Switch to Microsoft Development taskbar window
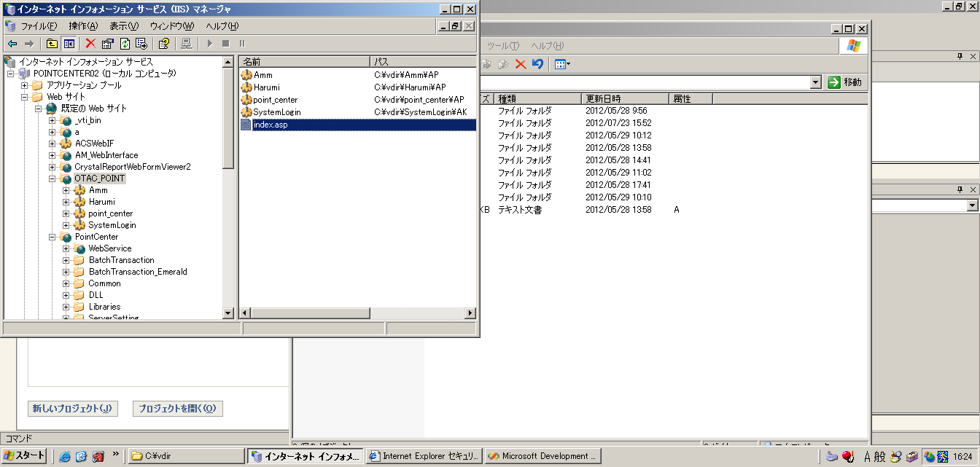This screenshot has width=980, height=467. click(543, 456)
